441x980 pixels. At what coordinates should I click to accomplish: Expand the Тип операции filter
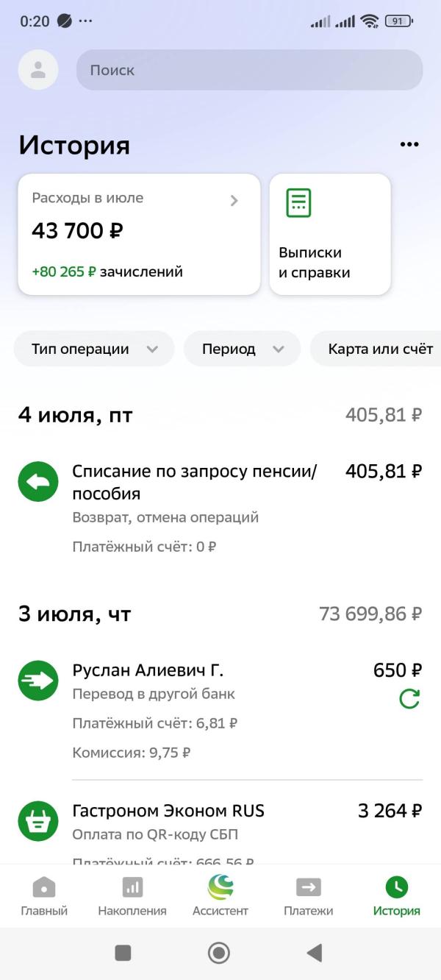(94, 349)
